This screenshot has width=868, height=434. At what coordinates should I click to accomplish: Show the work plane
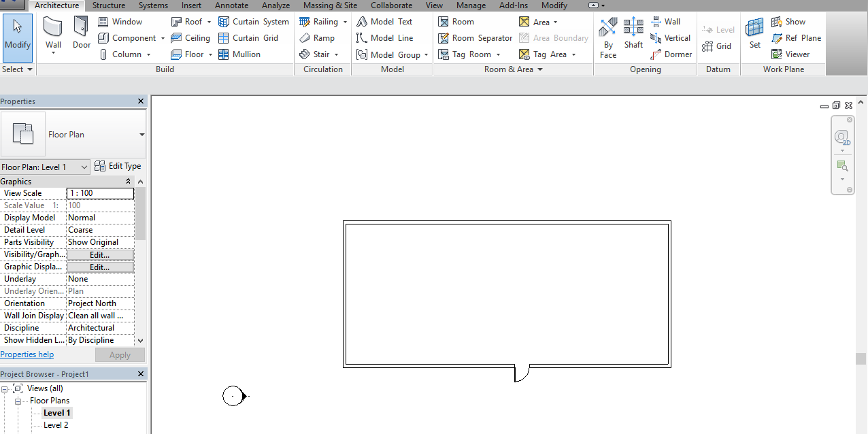pos(788,22)
